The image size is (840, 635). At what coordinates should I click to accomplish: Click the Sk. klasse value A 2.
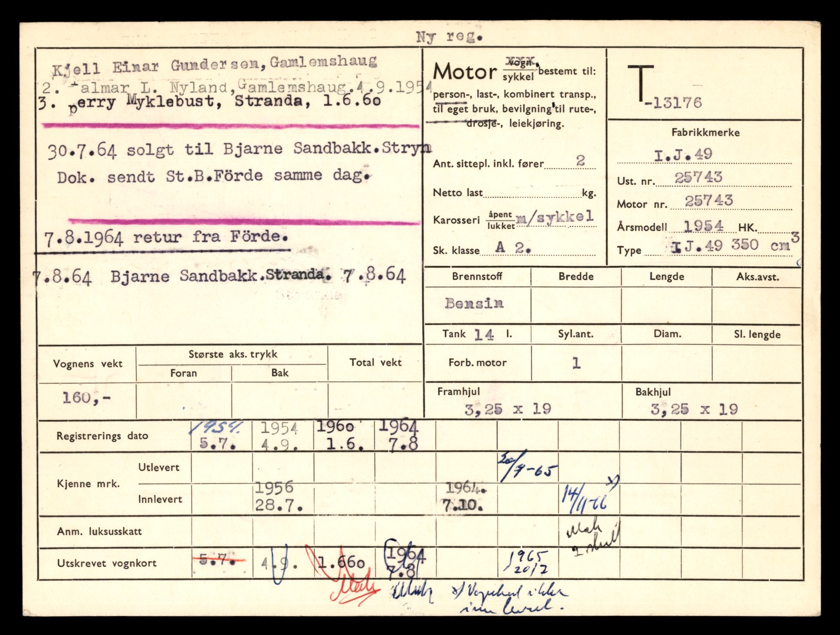[x=513, y=248]
